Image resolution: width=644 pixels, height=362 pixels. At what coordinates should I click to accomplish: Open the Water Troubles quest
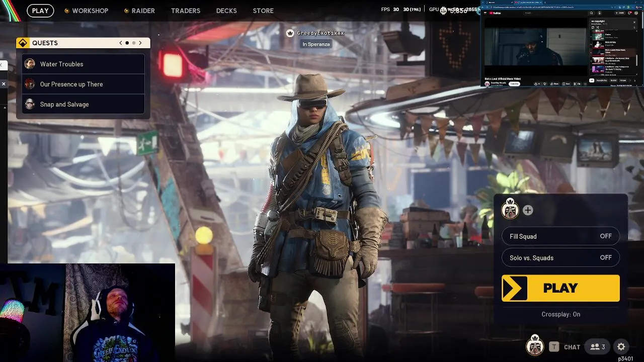[84, 64]
